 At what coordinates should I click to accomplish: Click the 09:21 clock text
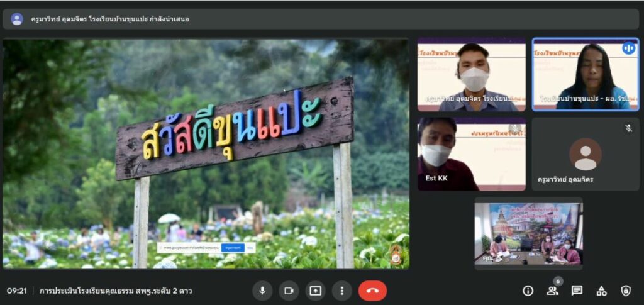[17, 291]
